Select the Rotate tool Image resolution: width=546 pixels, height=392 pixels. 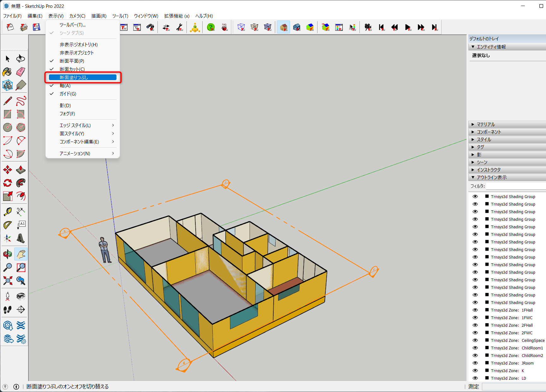click(7, 183)
